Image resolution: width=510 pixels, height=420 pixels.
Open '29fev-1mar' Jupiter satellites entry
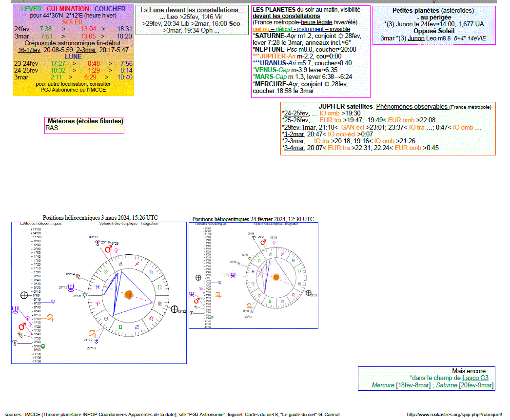pyautogui.click(x=299, y=128)
